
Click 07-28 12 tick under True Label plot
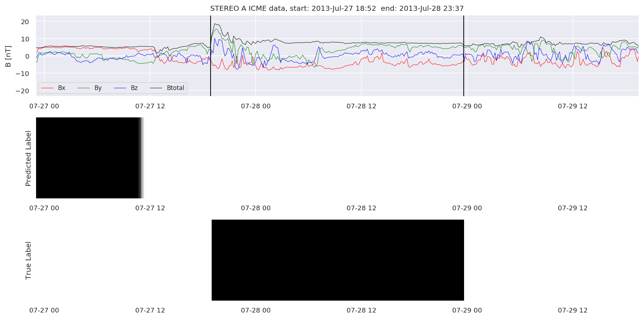coord(361,310)
